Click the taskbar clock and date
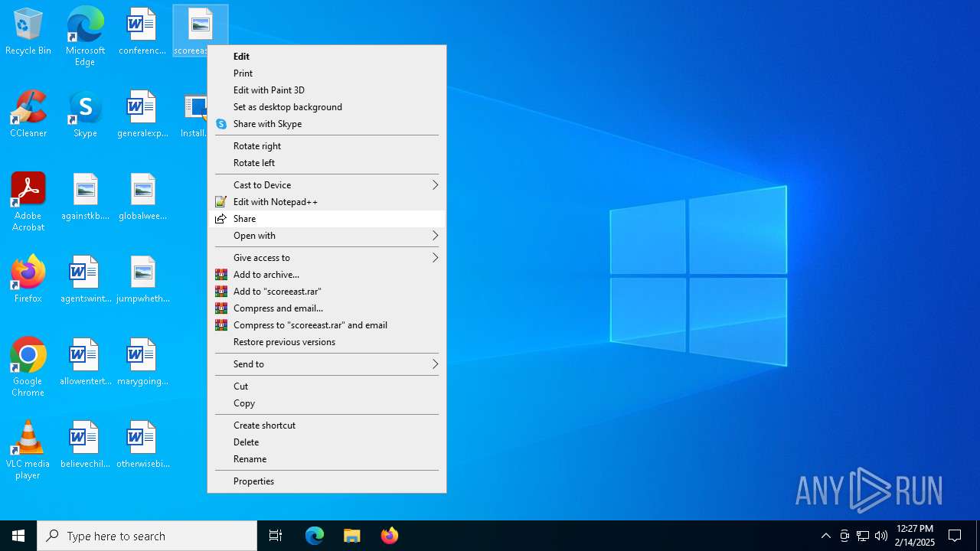This screenshot has height=551, width=980. pyautogui.click(x=915, y=536)
